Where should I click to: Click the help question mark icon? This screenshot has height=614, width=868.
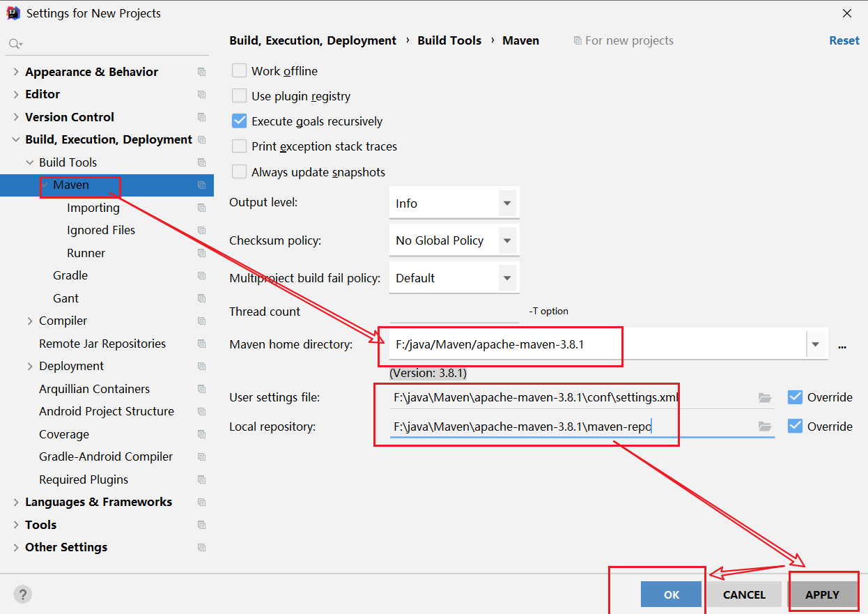click(22, 594)
